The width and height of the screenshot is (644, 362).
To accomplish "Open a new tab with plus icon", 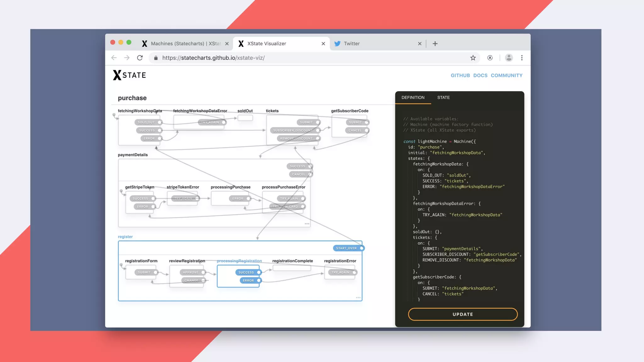I will point(435,44).
